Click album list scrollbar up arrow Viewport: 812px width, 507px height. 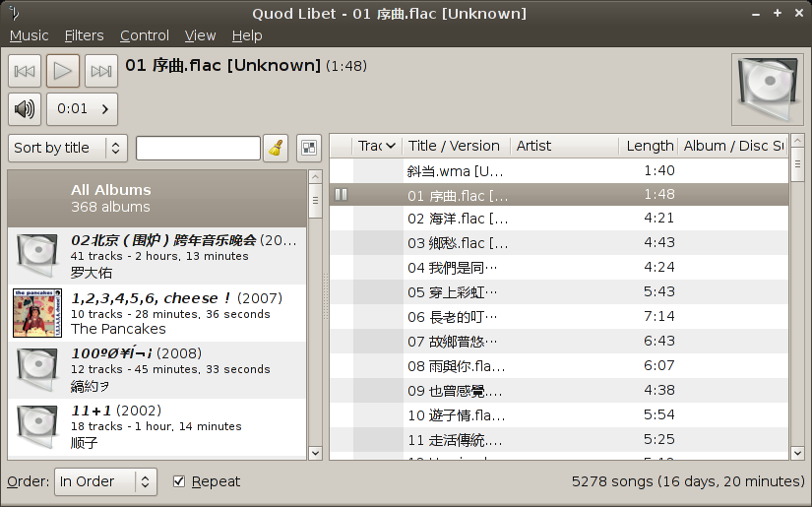click(x=315, y=177)
